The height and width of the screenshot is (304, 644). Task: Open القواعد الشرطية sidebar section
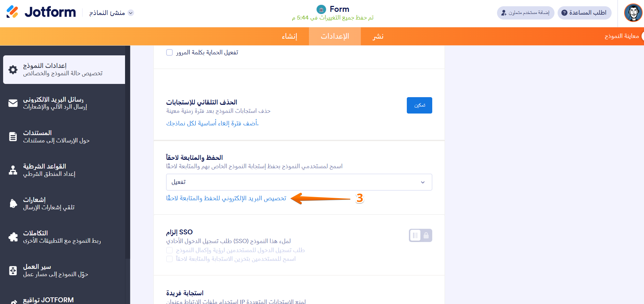[64, 170]
